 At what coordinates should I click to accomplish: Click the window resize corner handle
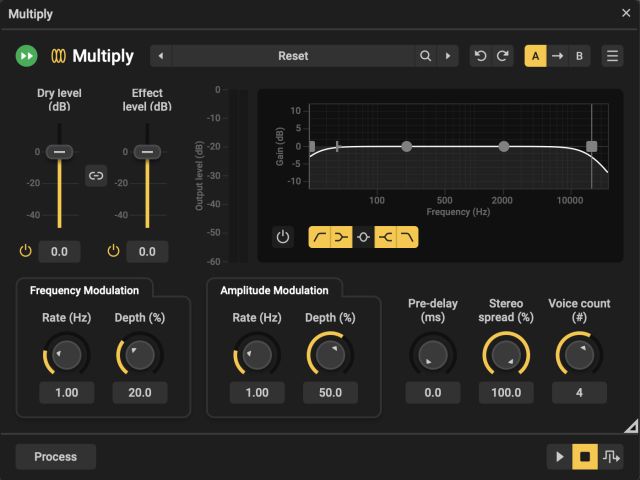pyautogui.click(x=632, y=426)
